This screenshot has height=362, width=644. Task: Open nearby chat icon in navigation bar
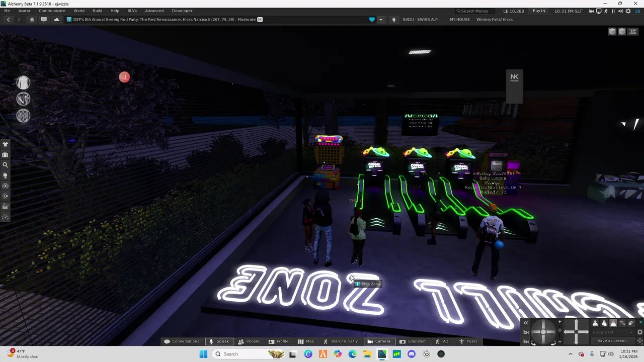44,20
